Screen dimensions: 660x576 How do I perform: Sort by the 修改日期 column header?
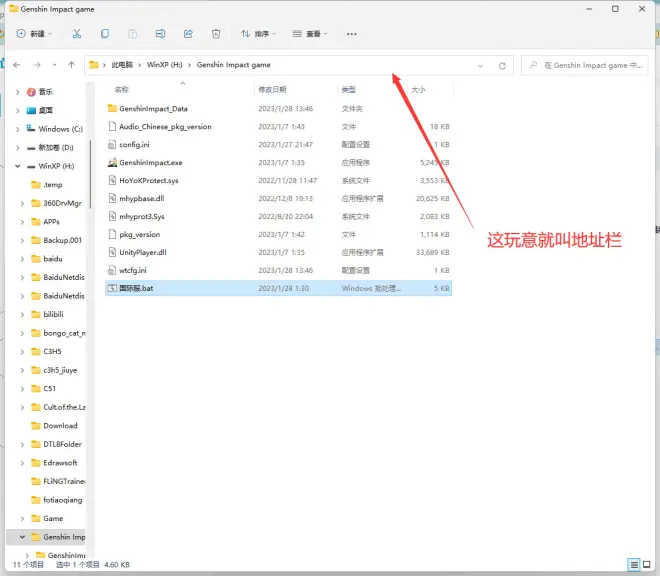pyautogui.click(x=273, y=89)
